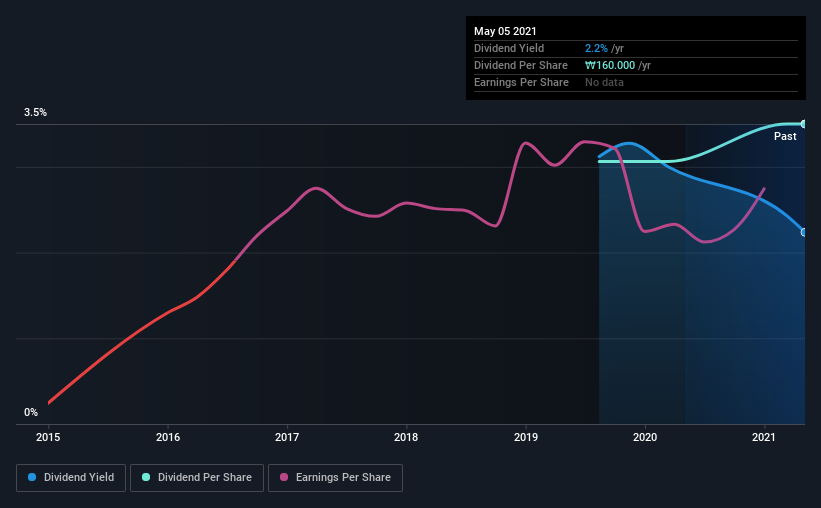Image resolution: width=821 pixels, height=508 pixels.
Task: Select the 2016 x-axis label
Action: (168, 437)
